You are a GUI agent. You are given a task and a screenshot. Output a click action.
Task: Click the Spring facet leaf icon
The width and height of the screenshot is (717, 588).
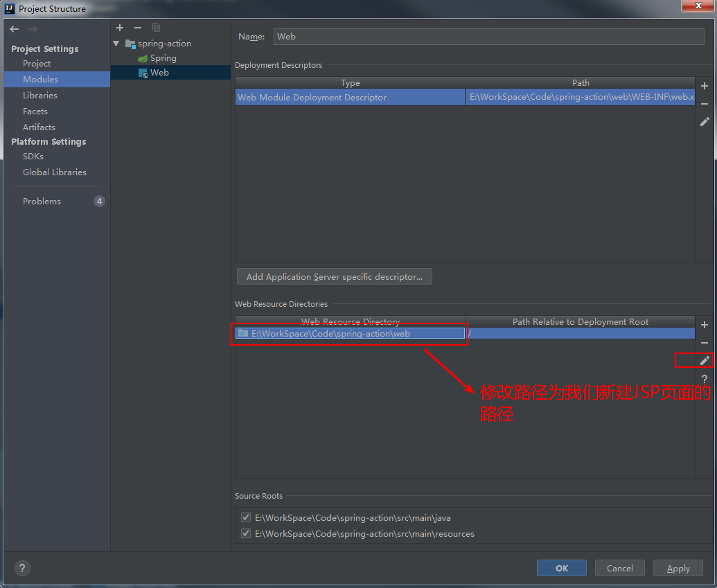[x=143, y=59]
